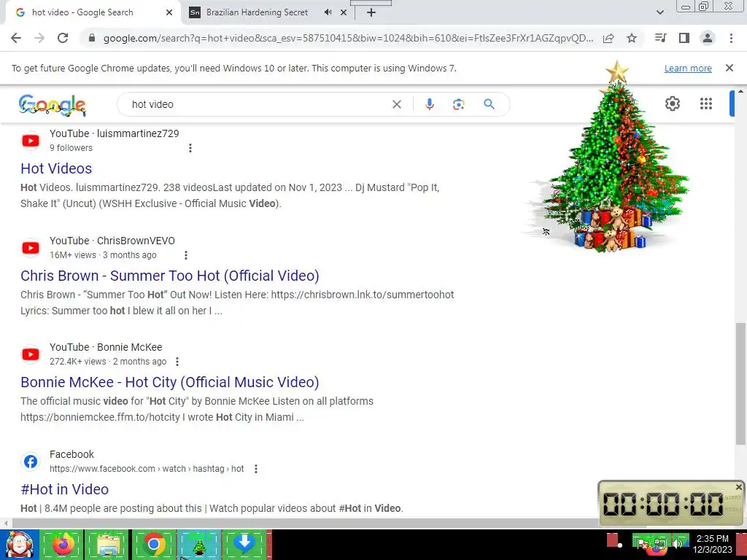Click the vertical page scrollbar thumb

740,384
